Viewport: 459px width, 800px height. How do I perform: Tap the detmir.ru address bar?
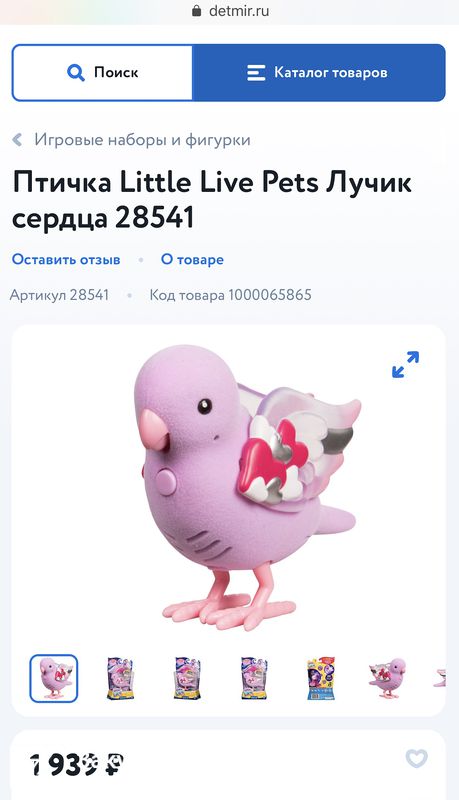pyautogui.click(x=230, y=11)
